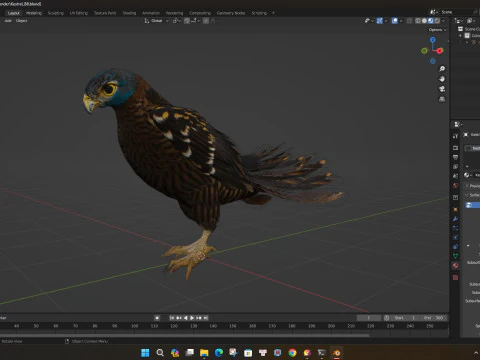The height and width of the screenshot is (360, 480).
Task: Open the Modifiers wrench properties tab
Action: [x=456, y=219]
